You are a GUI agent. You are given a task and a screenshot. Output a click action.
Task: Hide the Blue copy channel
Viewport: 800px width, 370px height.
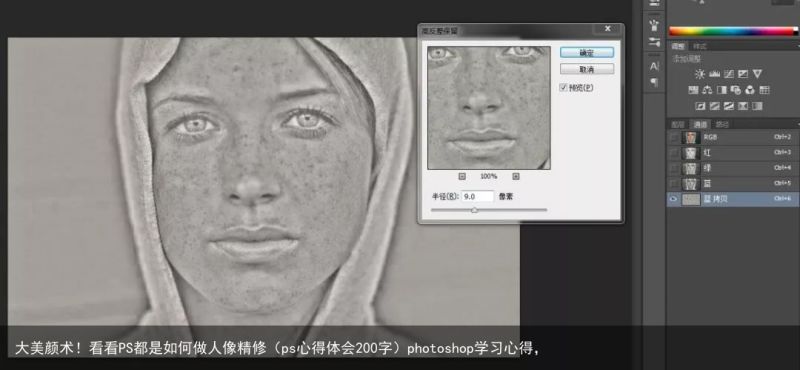click(x=673, y=199)
